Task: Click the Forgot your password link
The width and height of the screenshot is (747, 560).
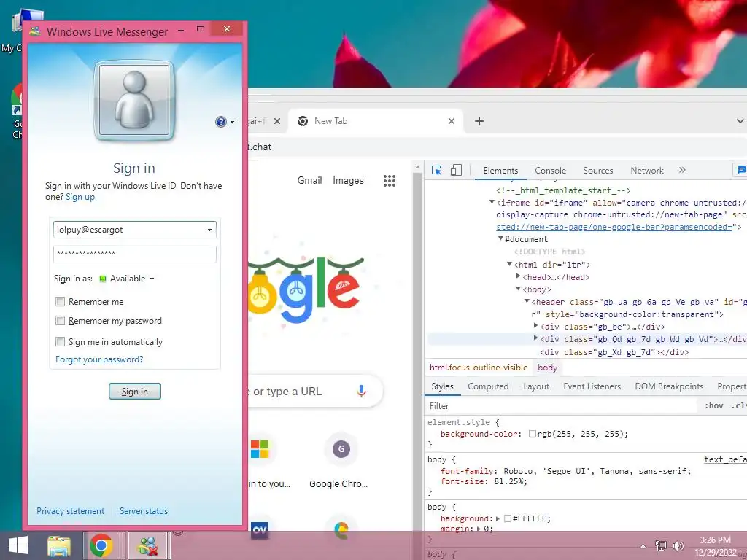Action: (x=99, y=359)
